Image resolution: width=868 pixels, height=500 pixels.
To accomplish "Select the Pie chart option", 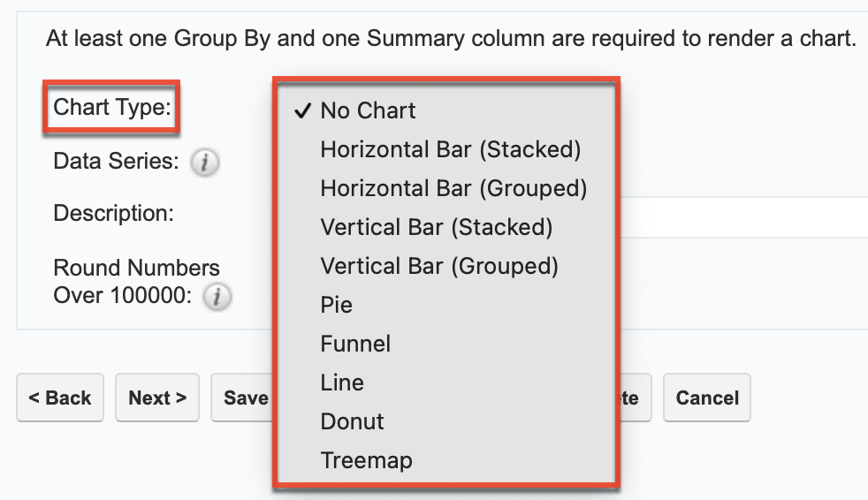I will coord(337,305).
